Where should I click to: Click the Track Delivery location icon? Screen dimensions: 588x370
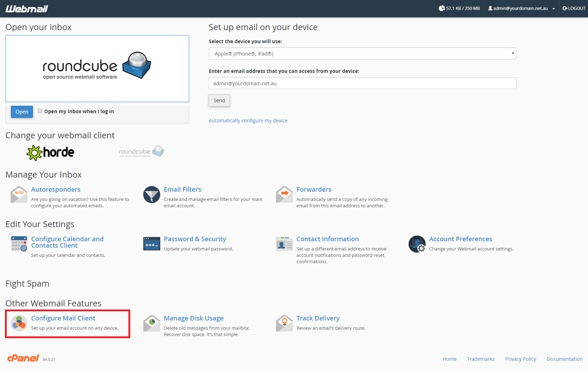[284, 323]
